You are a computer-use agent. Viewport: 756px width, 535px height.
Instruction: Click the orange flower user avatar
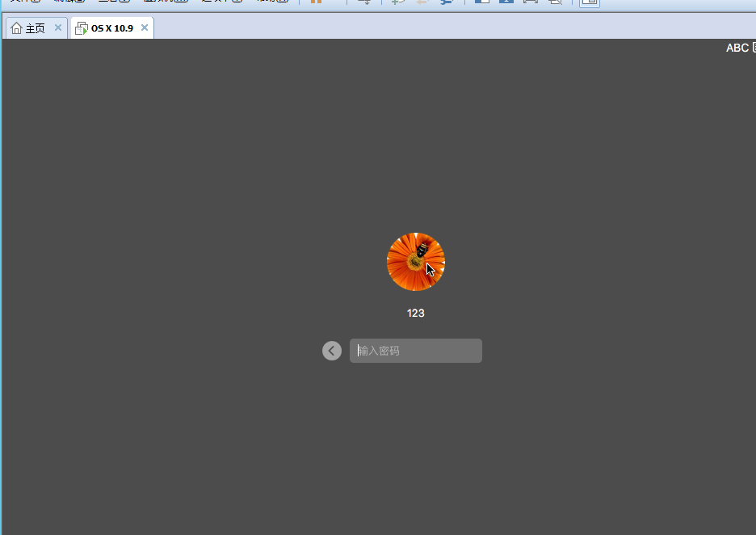415,262
